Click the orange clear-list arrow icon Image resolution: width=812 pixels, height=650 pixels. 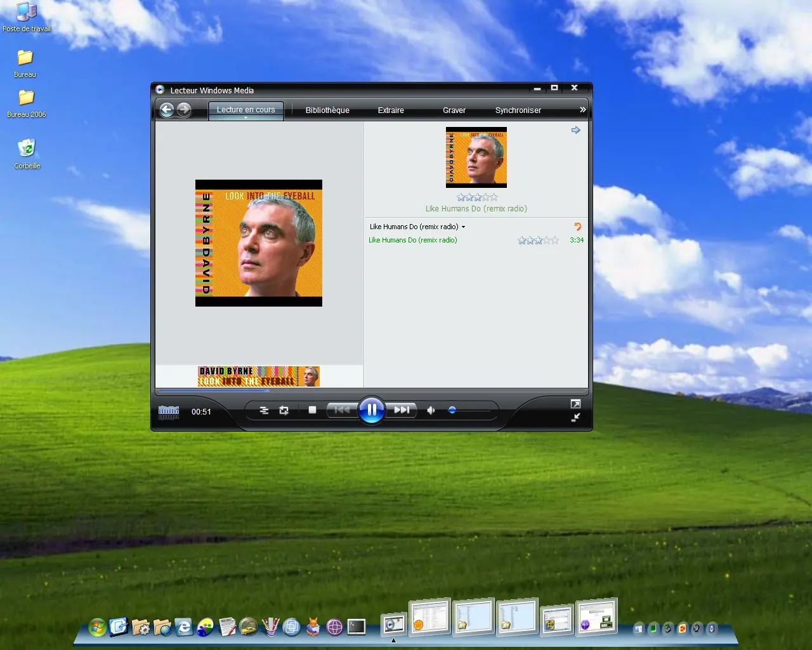click(577, 227)
